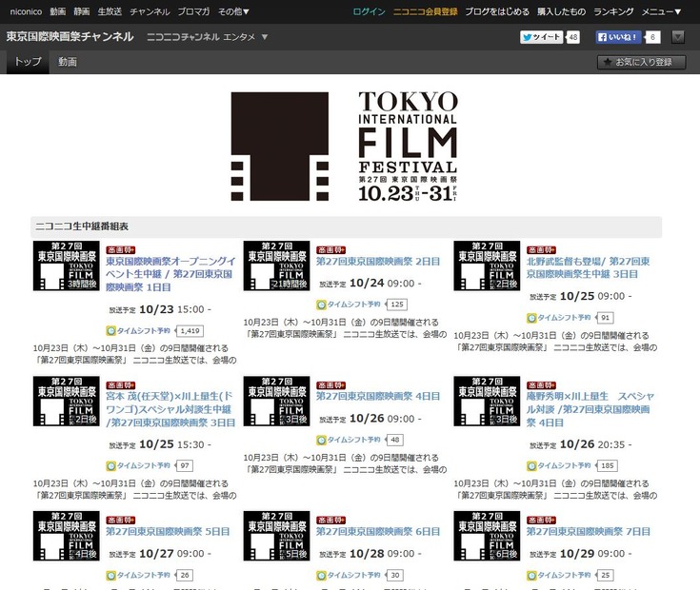Click the Facebook like count 6 bubble
The height and width of the screenshot is (590, 700).
point(652,37)
